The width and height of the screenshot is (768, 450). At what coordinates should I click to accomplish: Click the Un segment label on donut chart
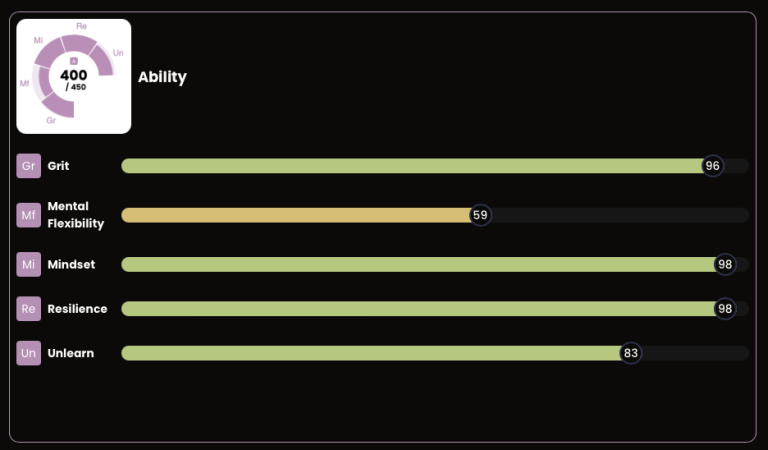(x=119, y=52)
